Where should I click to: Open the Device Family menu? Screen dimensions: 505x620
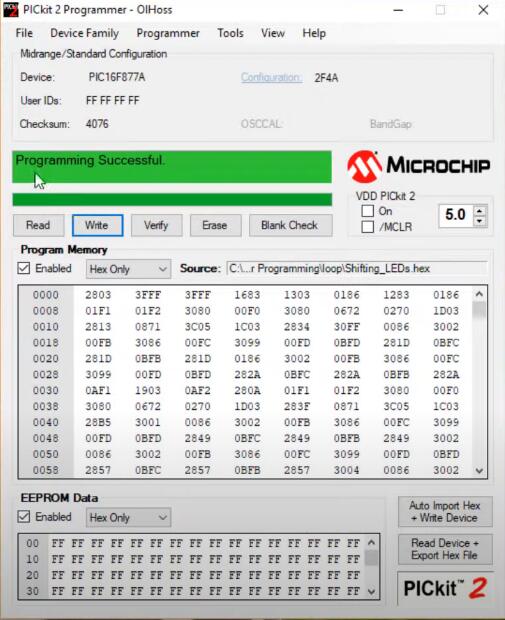(84, 33)
